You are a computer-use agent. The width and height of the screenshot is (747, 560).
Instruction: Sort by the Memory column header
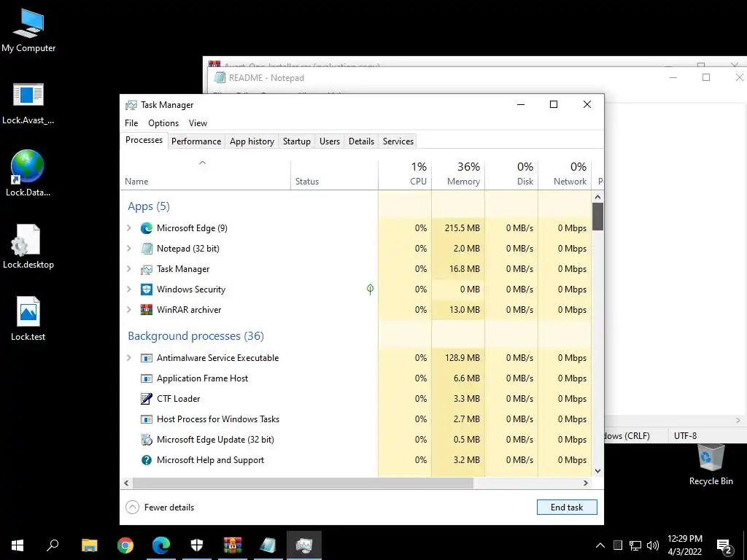458,175
